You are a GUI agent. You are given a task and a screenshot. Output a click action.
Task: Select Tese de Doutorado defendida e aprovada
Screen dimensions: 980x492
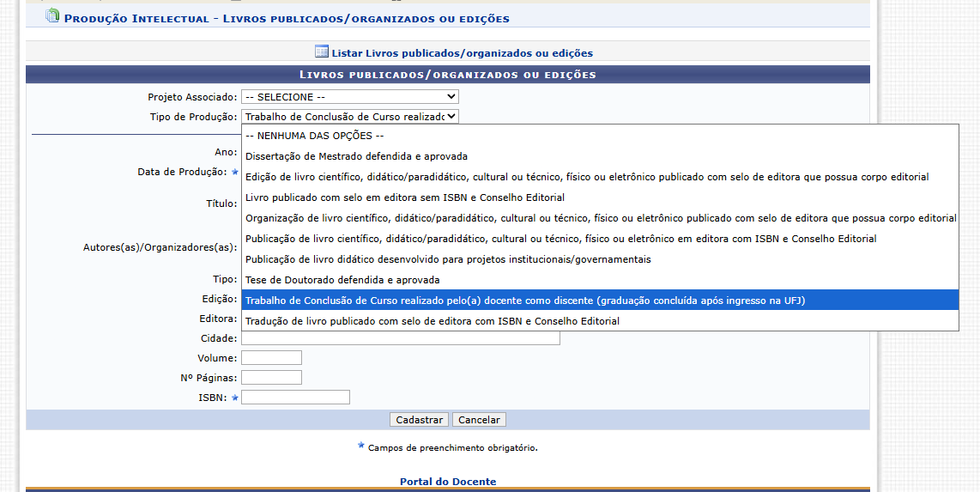[600, 280]
